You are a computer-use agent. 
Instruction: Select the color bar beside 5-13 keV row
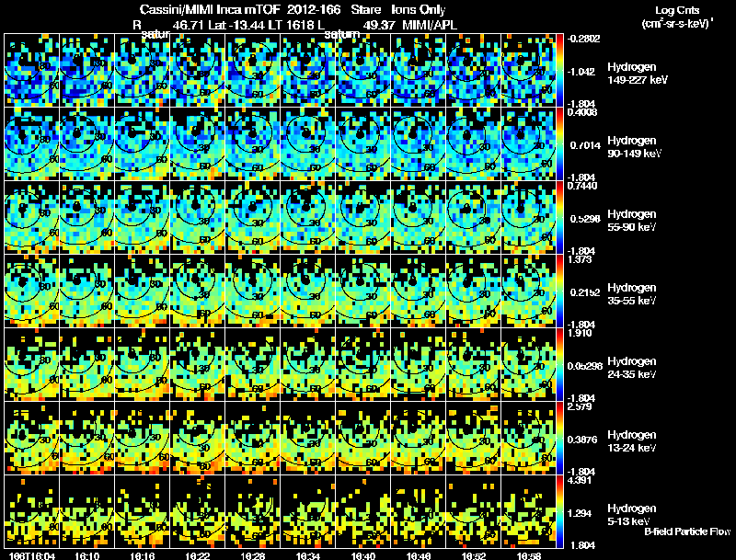coord(559,511)
